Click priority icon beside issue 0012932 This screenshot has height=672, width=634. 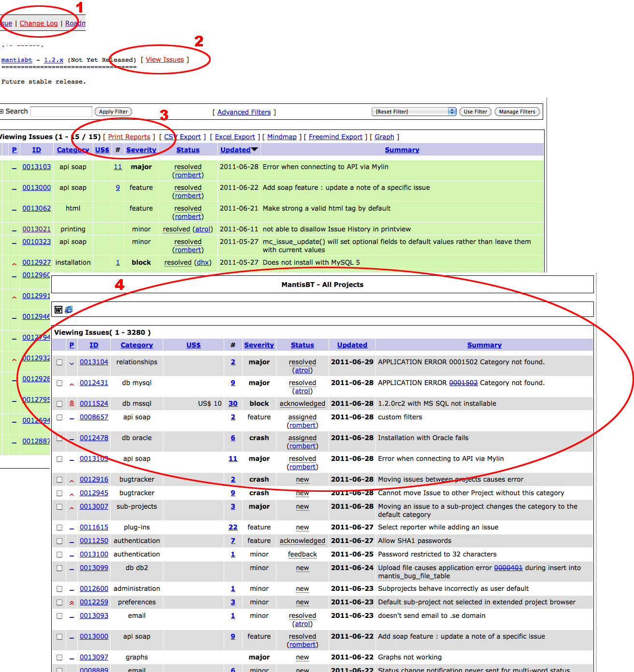pyautogui.click(x=14, y=359)
